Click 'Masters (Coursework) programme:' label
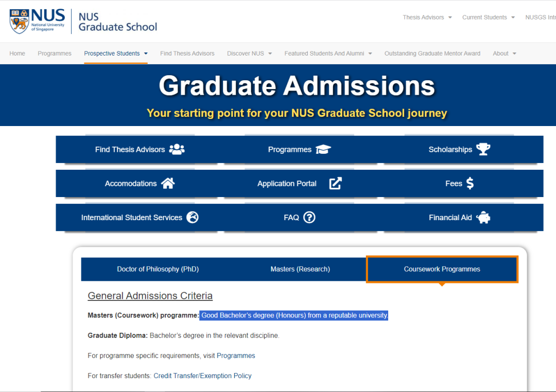The image size is (556, 392). (143, 315)
